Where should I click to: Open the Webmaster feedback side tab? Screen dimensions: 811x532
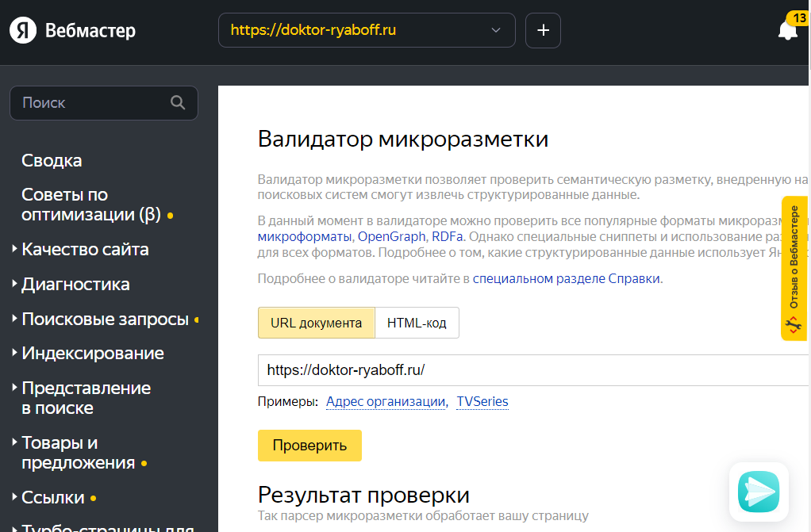point(794,268)
